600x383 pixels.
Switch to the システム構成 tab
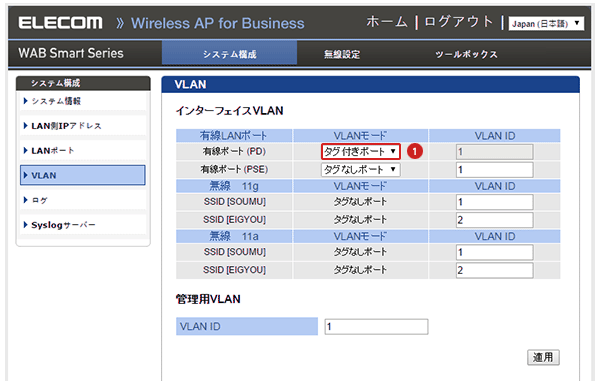pos(230,54)
